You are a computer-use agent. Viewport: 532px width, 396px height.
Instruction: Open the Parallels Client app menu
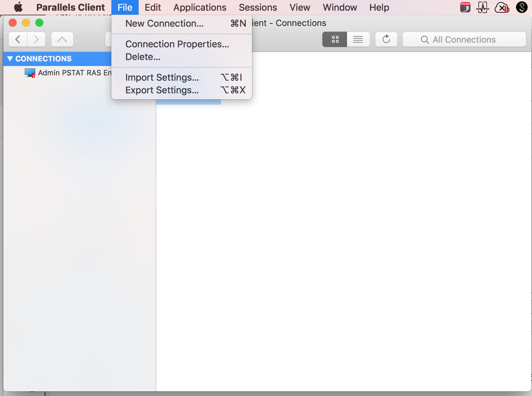[x=70, y=7]
